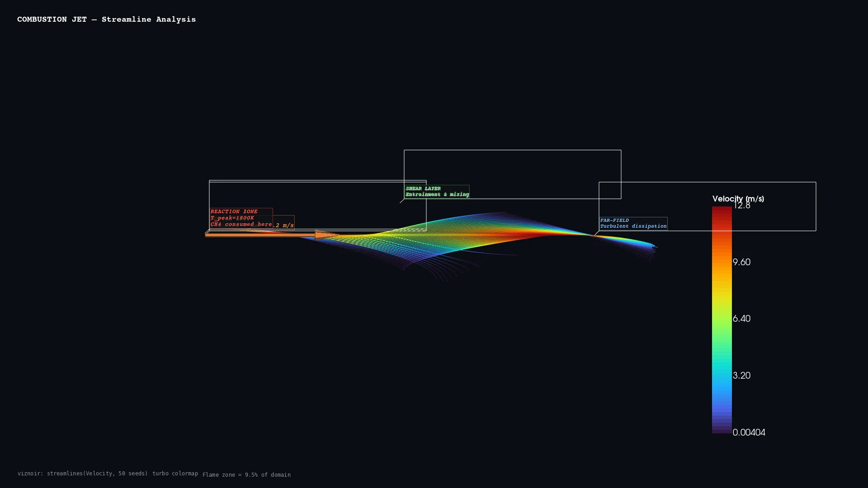Select the turbo colormap label in status bar

(175, 474)
